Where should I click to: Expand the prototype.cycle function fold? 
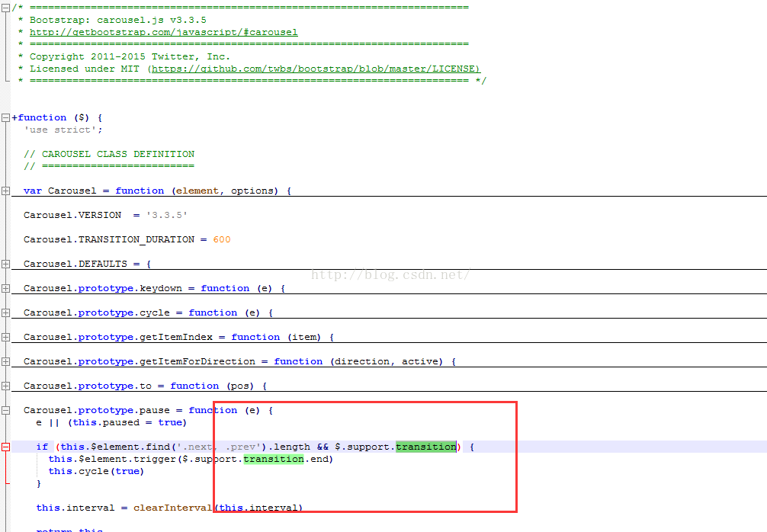5,313
